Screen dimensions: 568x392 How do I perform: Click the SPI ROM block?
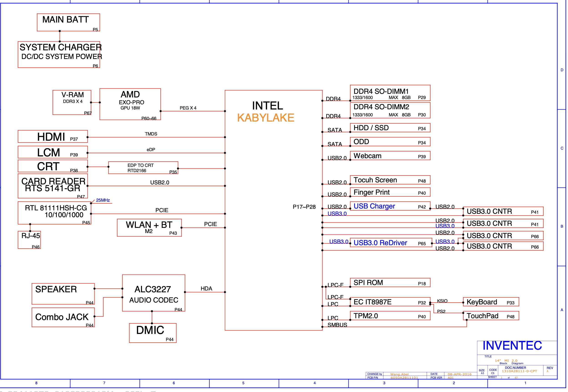click(x=390, y=283)
